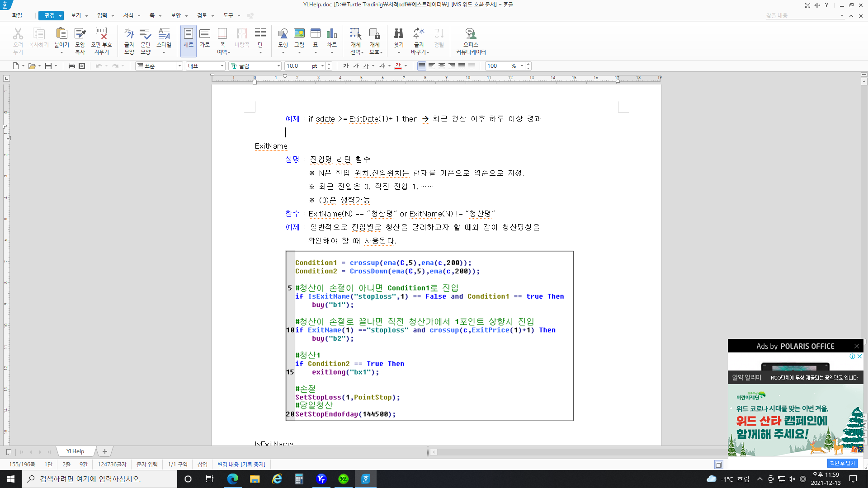Expand the 굴림 font dropdown

tap(278, 66)
